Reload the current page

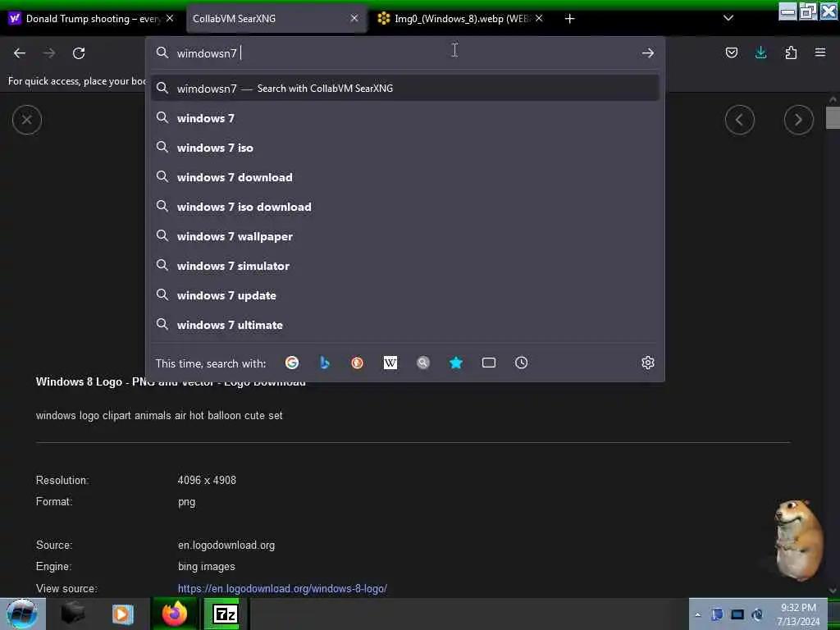coord(79,53)
